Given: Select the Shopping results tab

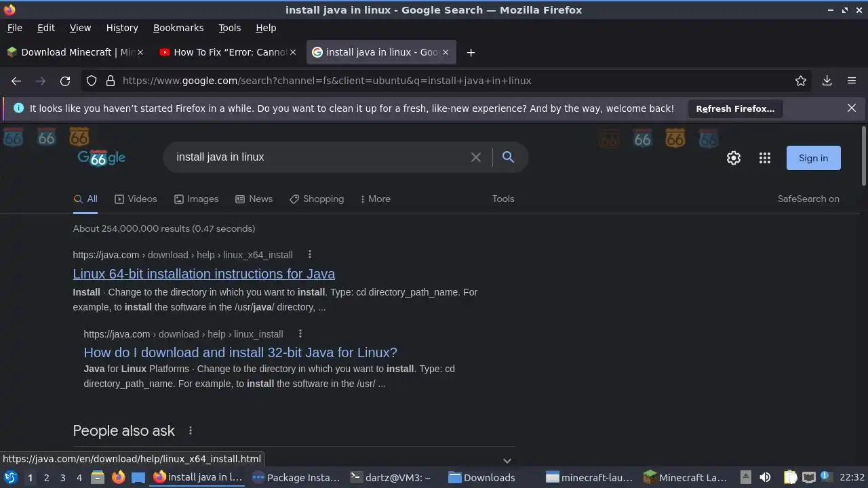Looking at the screenshot, I should coord(317,199).
